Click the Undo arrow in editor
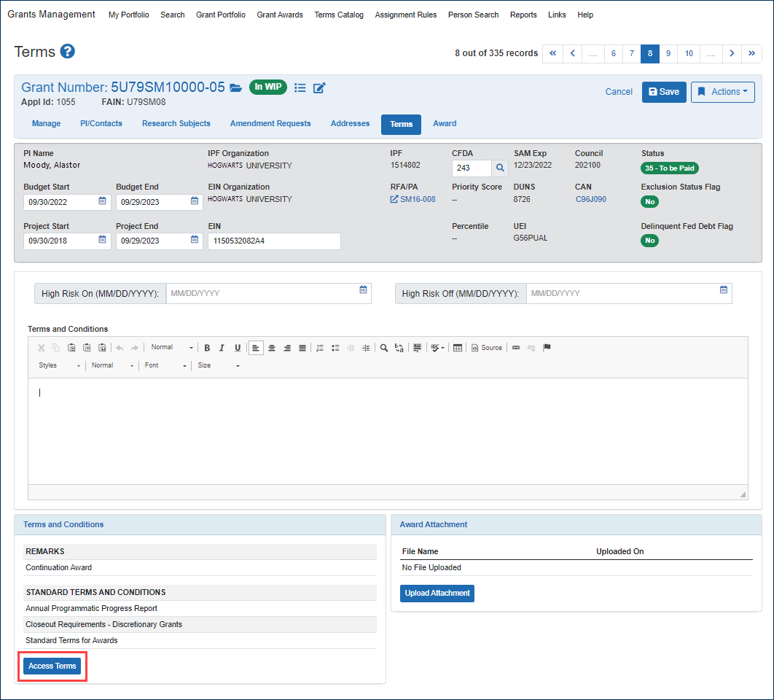774x700 pixels. (x=120, y=348)
